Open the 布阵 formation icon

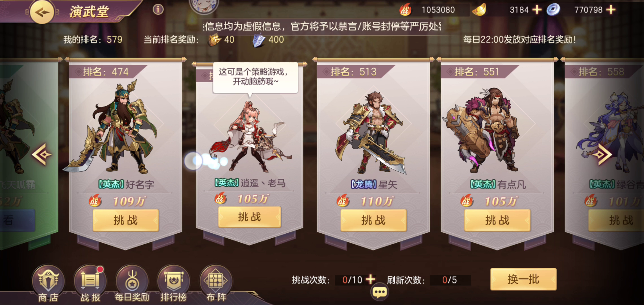[x=216, y=283]
